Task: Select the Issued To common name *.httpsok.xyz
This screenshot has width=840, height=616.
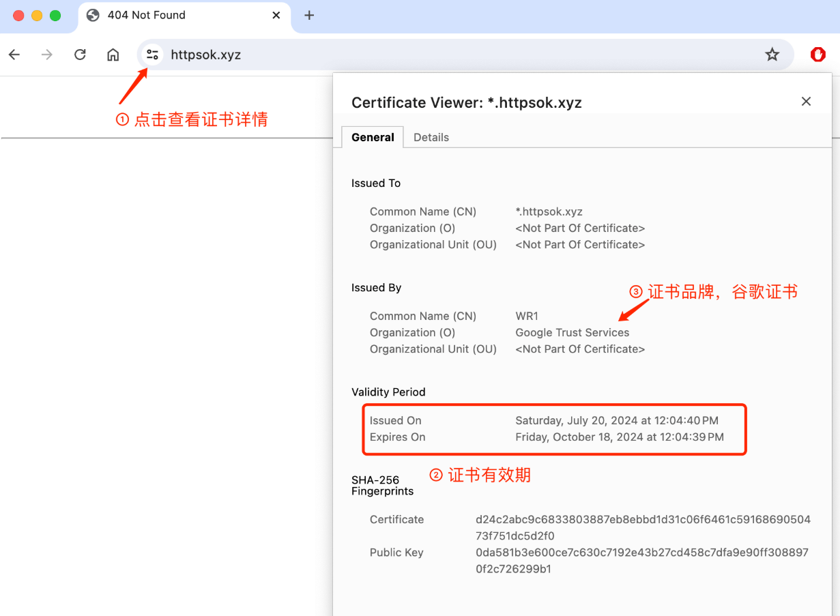Action: [x=549, y=211]
